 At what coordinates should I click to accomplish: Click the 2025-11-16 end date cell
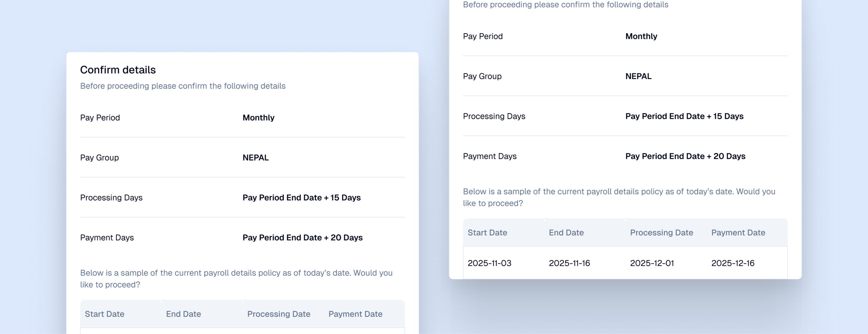coord(569,263)
